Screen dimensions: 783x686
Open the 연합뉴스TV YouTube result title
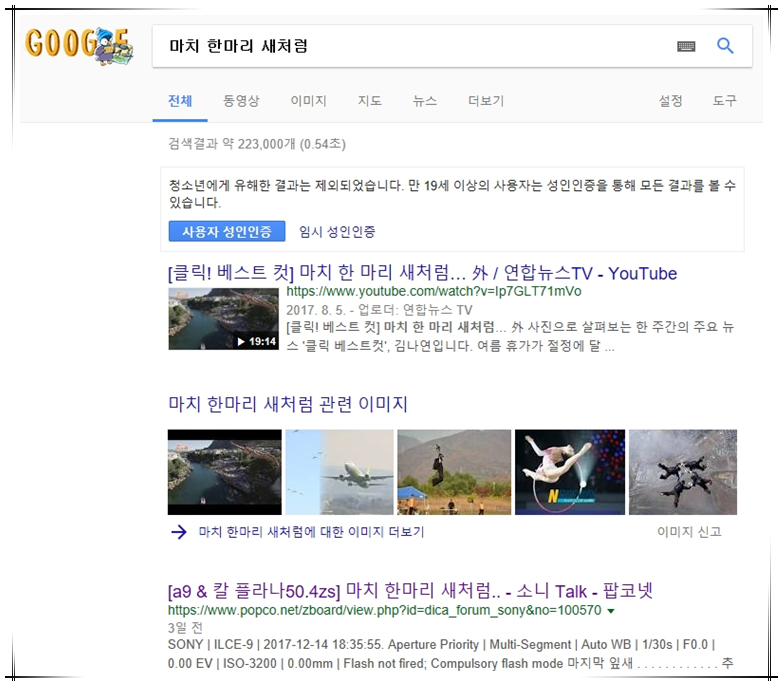[422, 274]
